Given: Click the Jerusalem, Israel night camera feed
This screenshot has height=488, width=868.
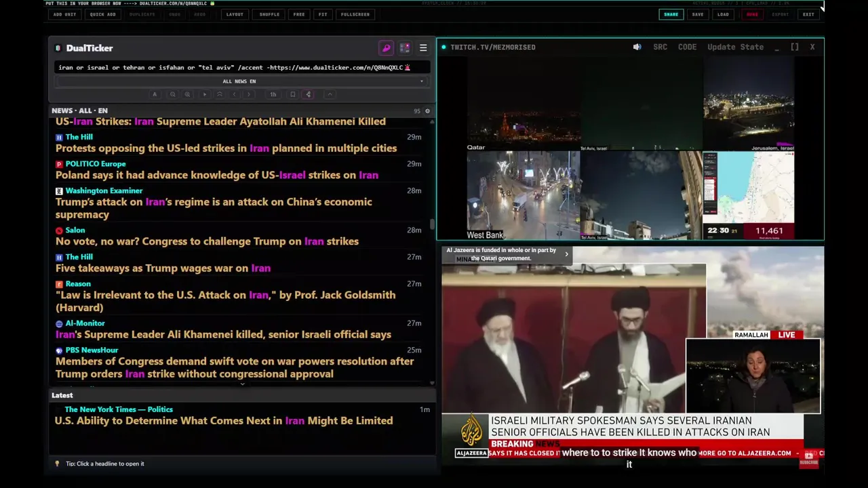Looking at the screenshot, I should pyautogui.click(x=748, y=104).
